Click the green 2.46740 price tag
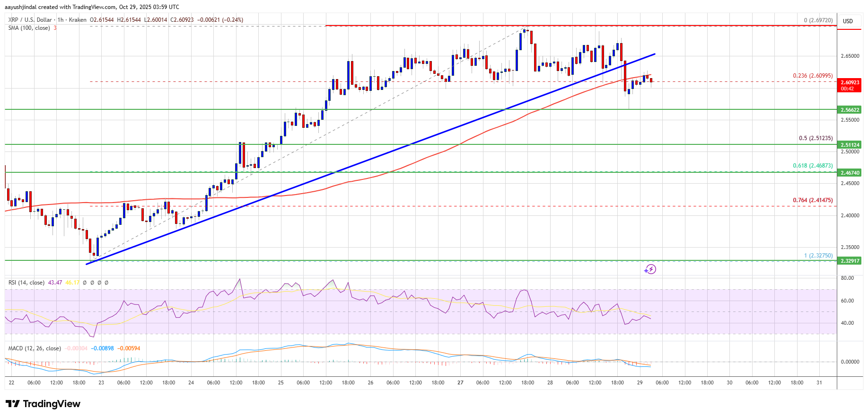 (850, 173)
